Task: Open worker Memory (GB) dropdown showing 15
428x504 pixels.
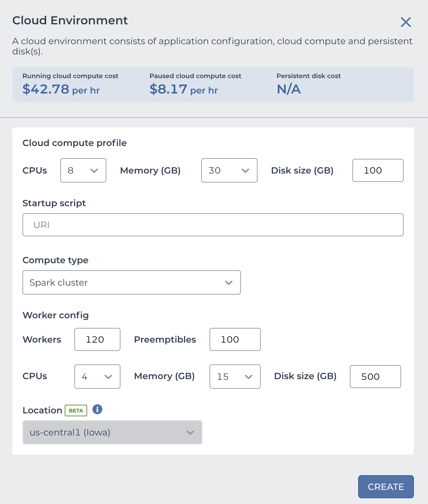Action: [x=235, y=377]
